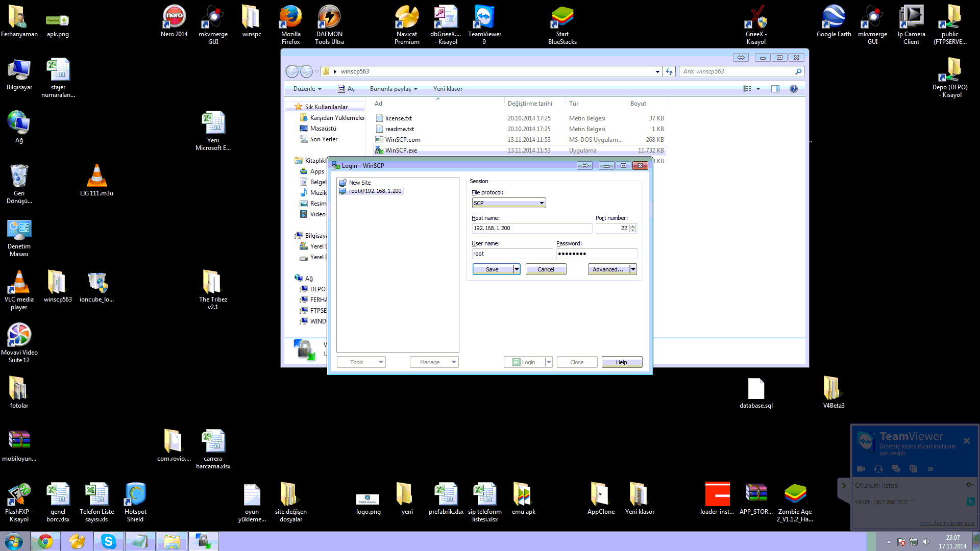Expand the Advanced button dropdown arrow

click(633, 269)
